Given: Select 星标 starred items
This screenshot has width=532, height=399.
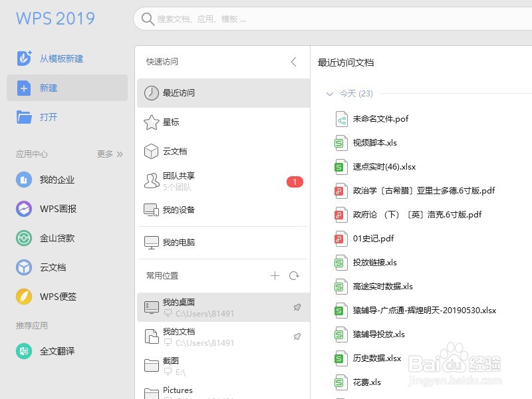Looking at the screenshot, I should pyautogui.click(x=223, y=122).
